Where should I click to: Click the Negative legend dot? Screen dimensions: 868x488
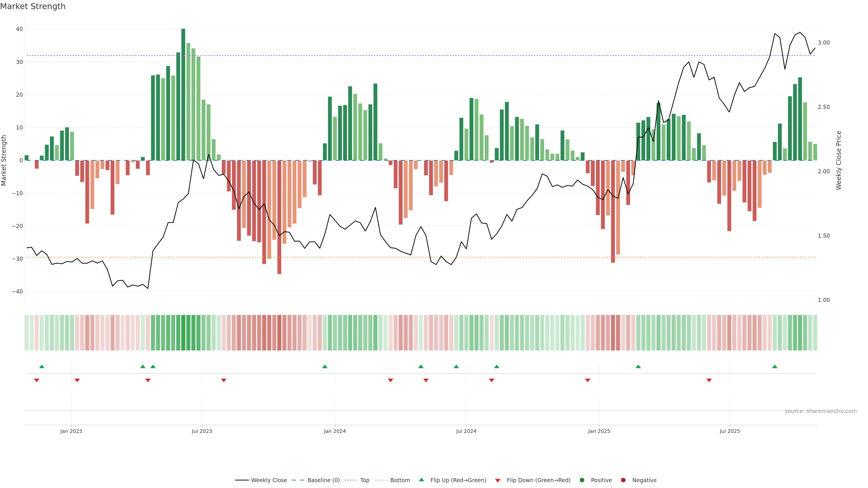pyautogui.click(x=623, y=480)
